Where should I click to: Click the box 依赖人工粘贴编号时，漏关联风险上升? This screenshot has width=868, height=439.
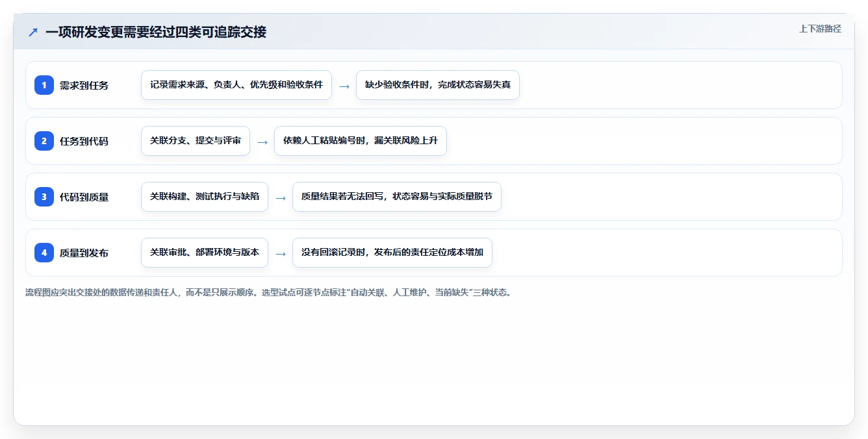click(361, 141)
